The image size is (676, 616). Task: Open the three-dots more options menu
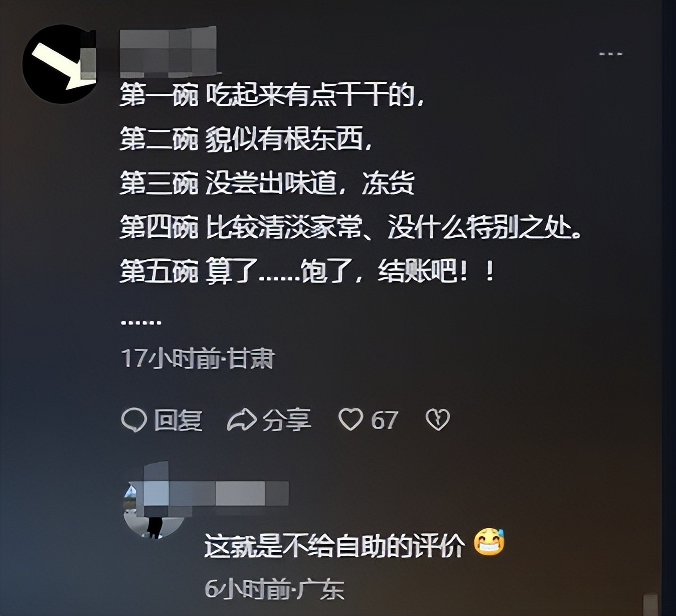tap(611, 54)
